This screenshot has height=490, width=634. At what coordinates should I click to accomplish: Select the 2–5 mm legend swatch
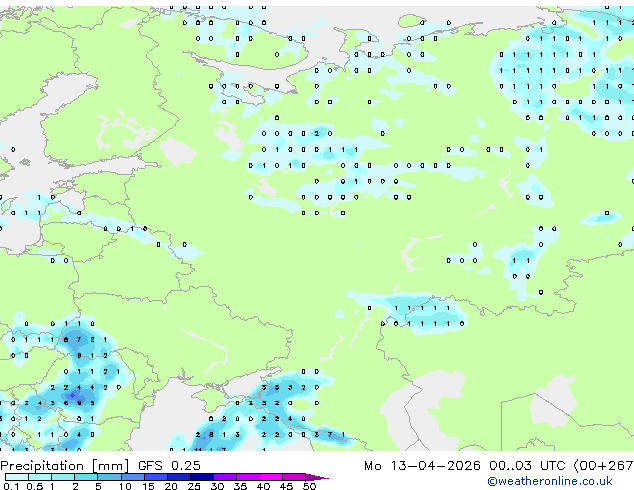pyautogui.click(x=86, y=477)
